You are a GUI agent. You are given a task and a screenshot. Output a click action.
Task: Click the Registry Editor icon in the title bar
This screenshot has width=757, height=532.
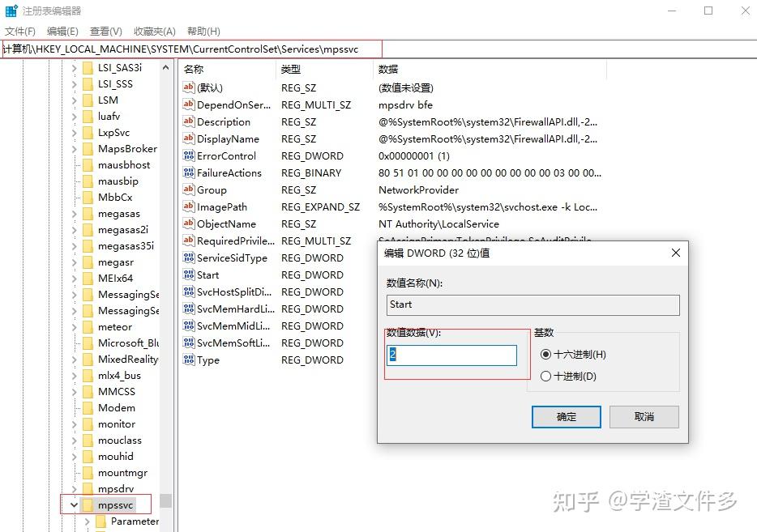[x=11, y=10]
